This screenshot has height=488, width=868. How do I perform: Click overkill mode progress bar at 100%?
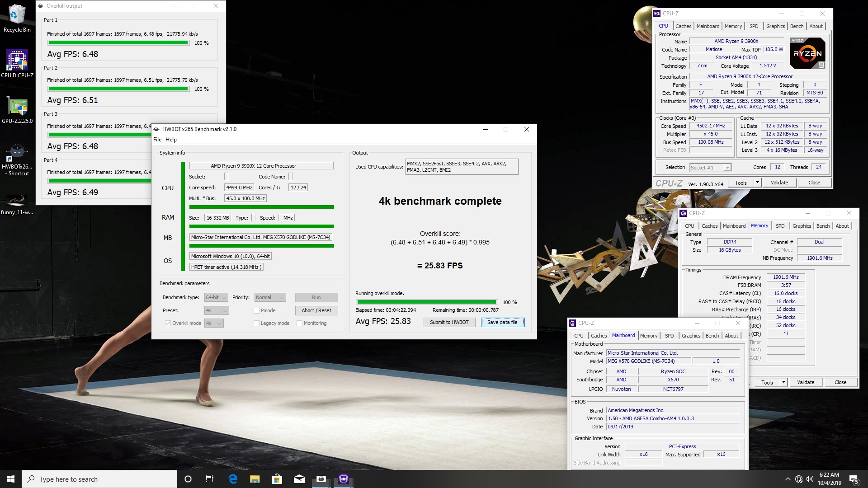tap(427, 302)
